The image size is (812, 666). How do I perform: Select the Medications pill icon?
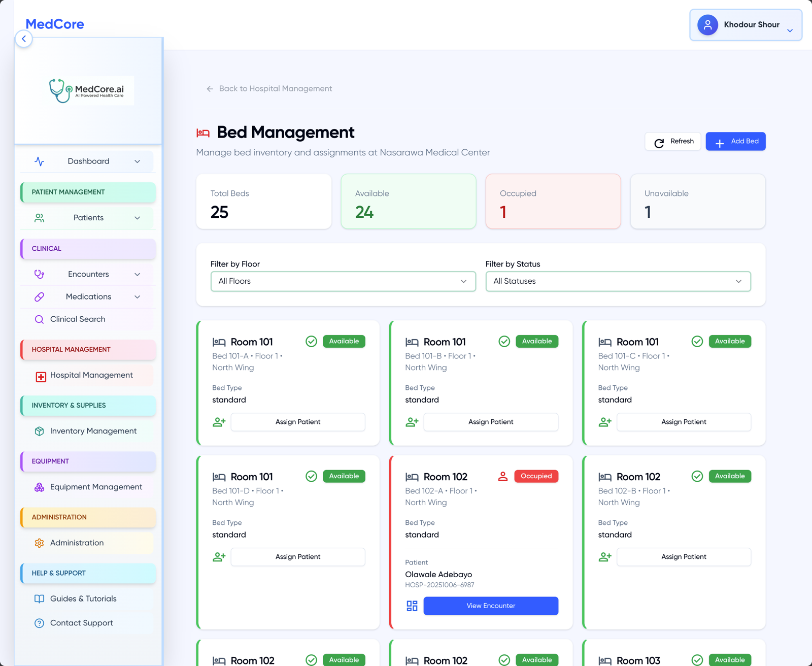(40, 296)
